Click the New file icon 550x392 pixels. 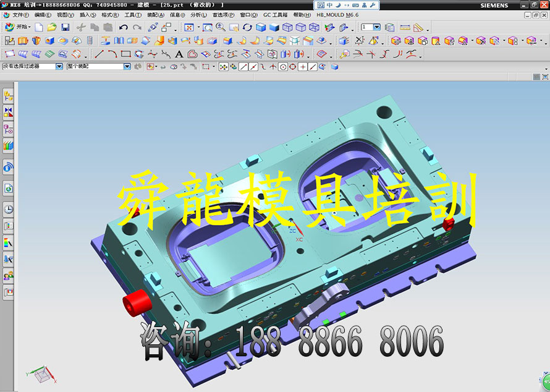(x=39, y=27)
